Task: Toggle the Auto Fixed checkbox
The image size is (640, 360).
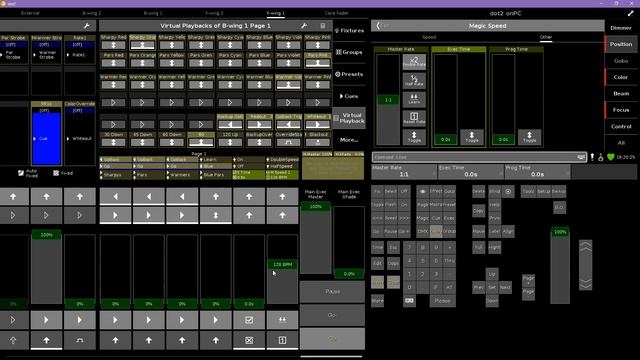Action: (21, 173)
